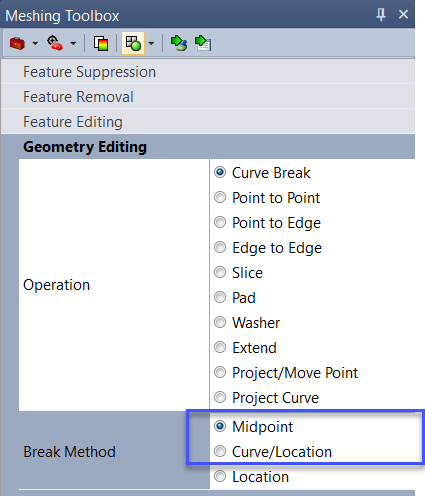
Task: Click the mesh quality color overlay icon
Action: 101,43
